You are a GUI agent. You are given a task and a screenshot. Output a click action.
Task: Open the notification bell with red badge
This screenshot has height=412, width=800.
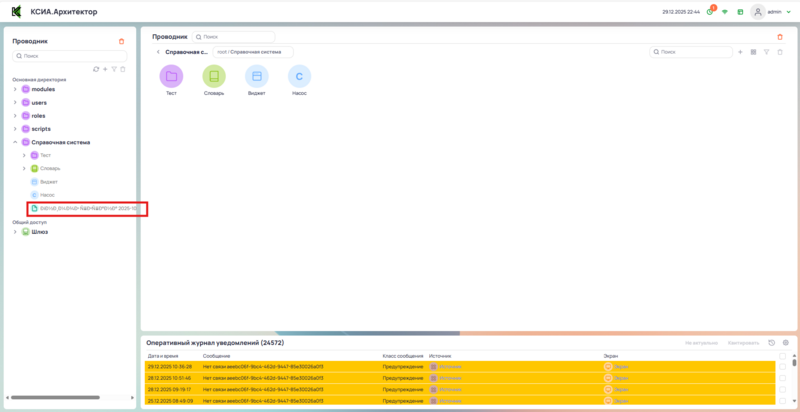709,12
